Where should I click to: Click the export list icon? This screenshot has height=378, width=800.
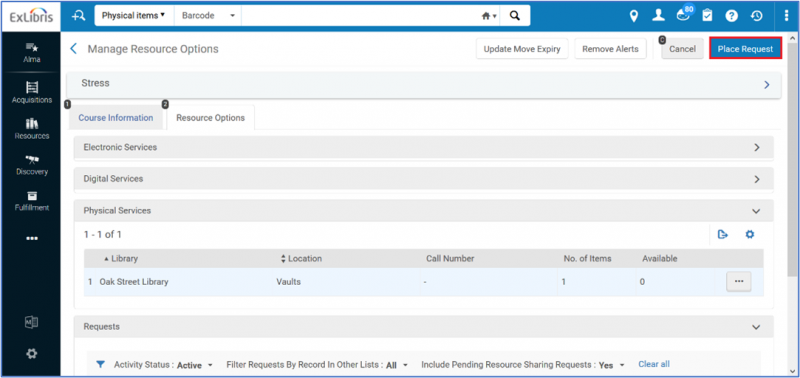(722, 235)
